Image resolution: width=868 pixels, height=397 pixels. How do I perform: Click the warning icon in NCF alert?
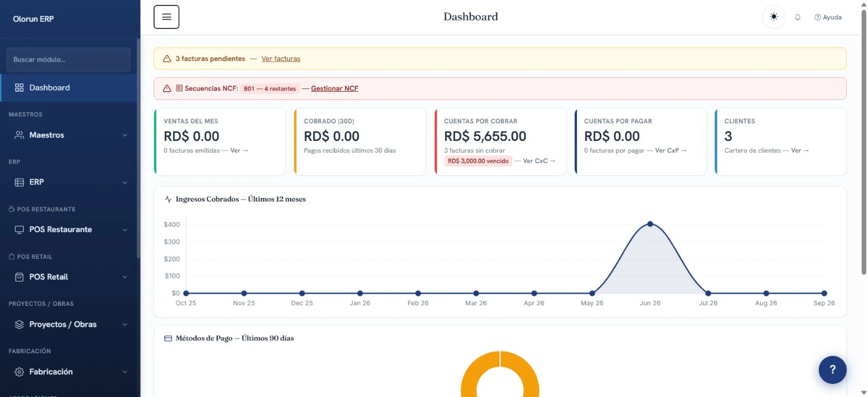(x=167, y=88)
